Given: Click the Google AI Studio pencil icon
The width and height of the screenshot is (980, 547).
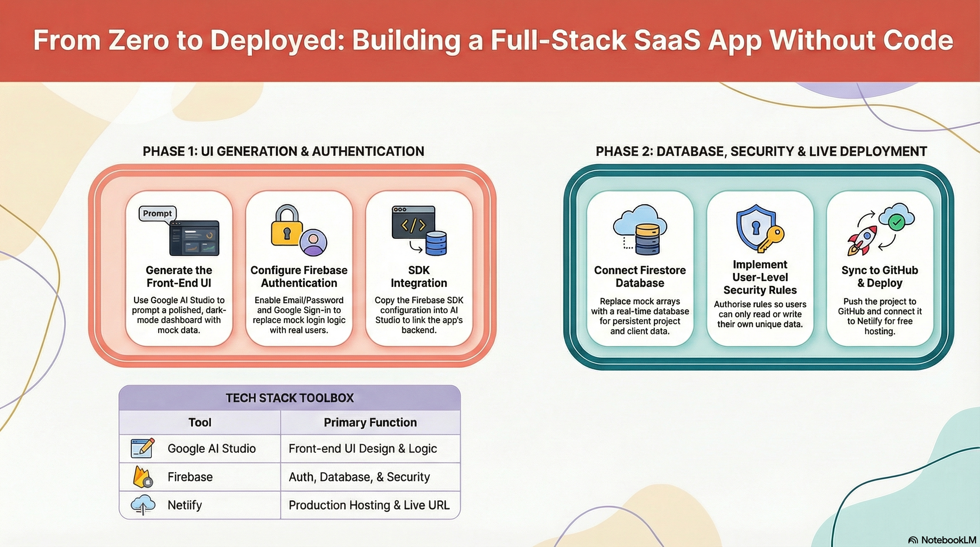Looking at the screenshot, I should pos(143,448).
